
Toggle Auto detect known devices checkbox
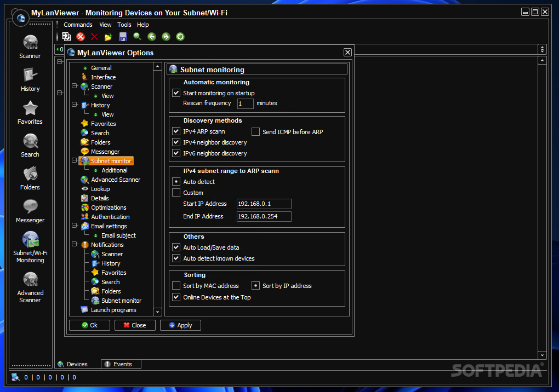click(176, 258)
